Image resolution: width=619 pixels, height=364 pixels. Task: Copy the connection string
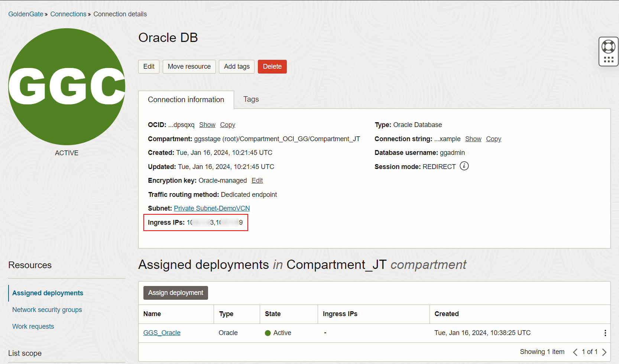pos(493,139)
